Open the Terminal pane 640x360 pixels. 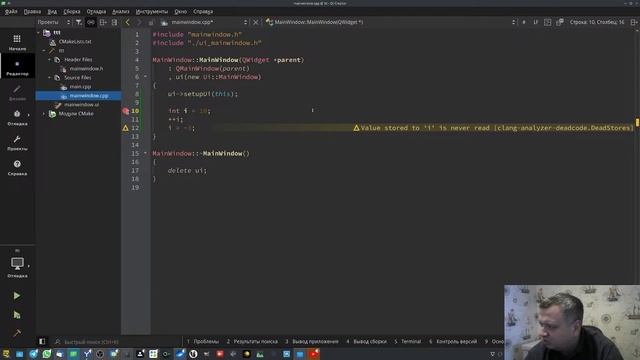coord(407,341)
